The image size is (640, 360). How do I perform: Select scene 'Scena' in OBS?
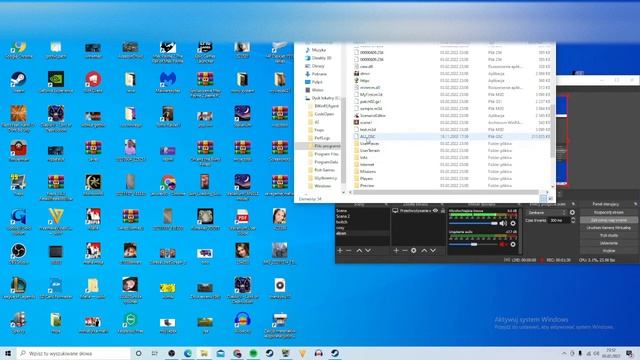pos(362,211)
